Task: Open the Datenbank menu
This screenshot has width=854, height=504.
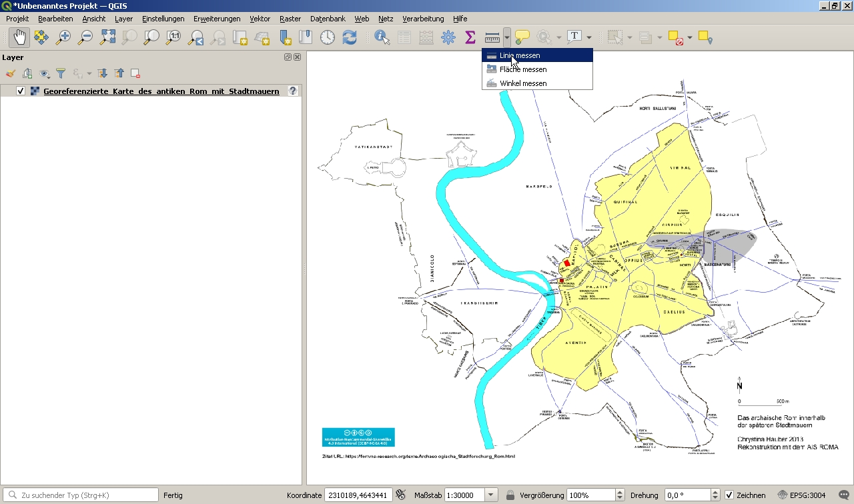Action: click(x=328, y=19)
